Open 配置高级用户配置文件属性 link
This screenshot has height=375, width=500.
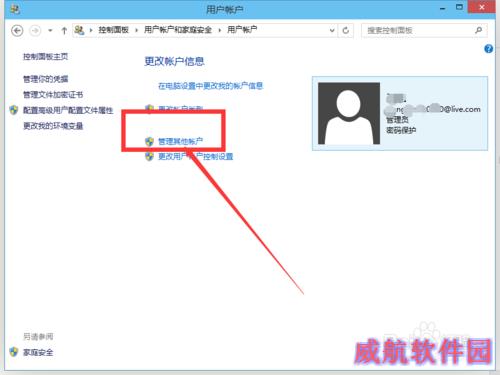tap(68, 110)
